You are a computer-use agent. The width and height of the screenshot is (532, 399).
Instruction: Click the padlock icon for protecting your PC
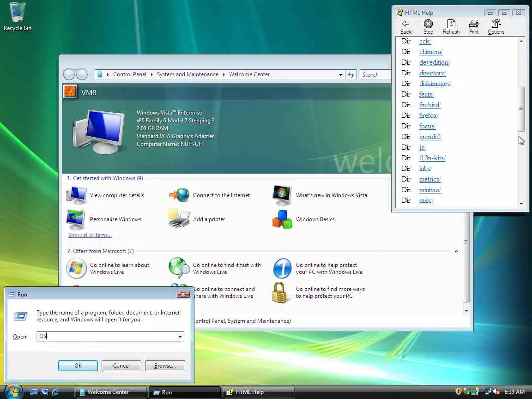[279, 292]
